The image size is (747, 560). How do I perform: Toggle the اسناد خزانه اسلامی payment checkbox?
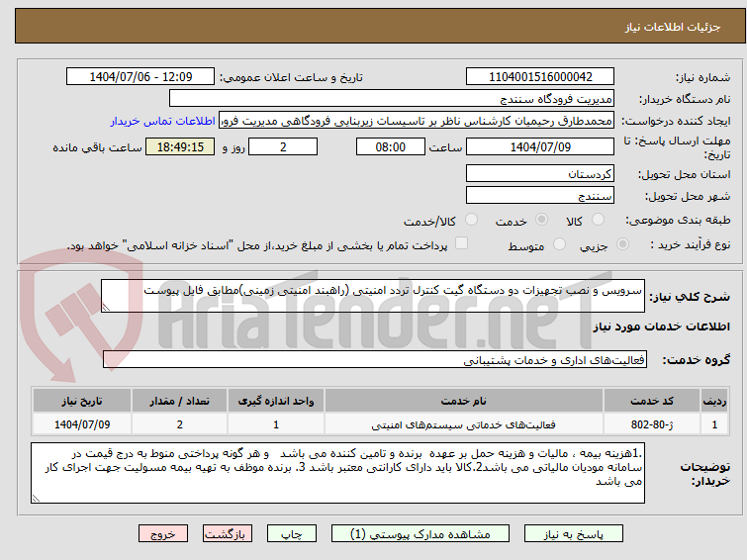point(461,243)
